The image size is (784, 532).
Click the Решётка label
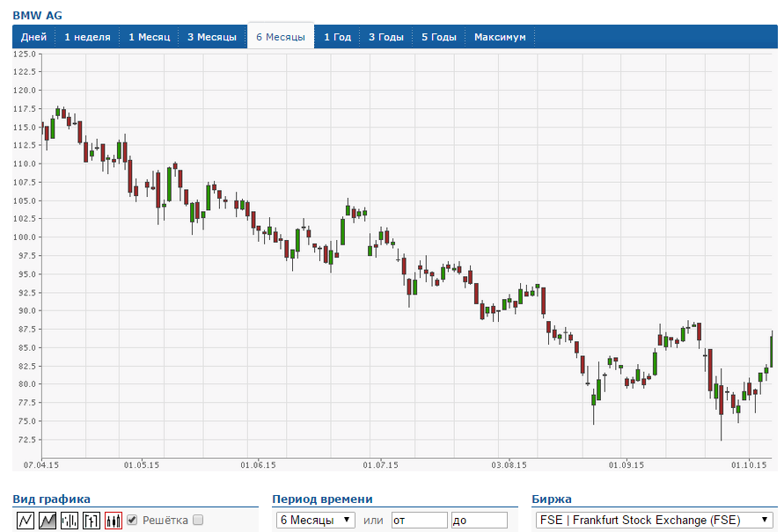165,520
